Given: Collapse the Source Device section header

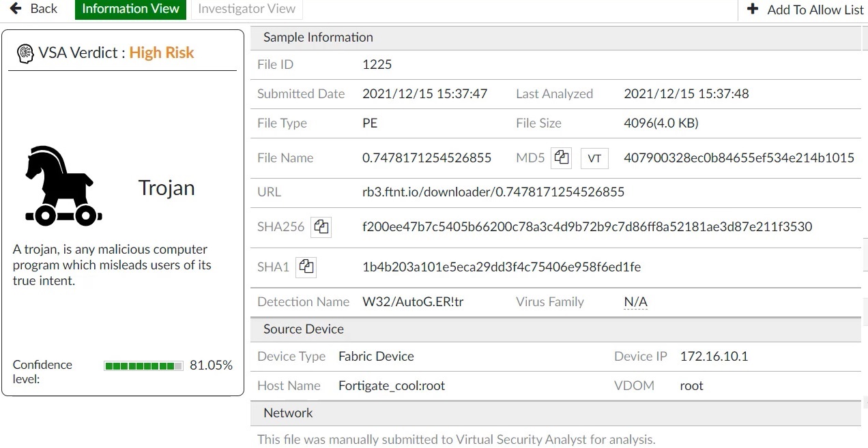Looking at the screenshot, I should [x=304, y=329].
